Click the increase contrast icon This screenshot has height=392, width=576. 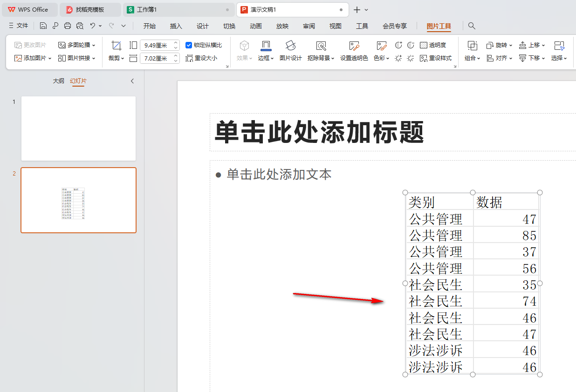(398, 45)
